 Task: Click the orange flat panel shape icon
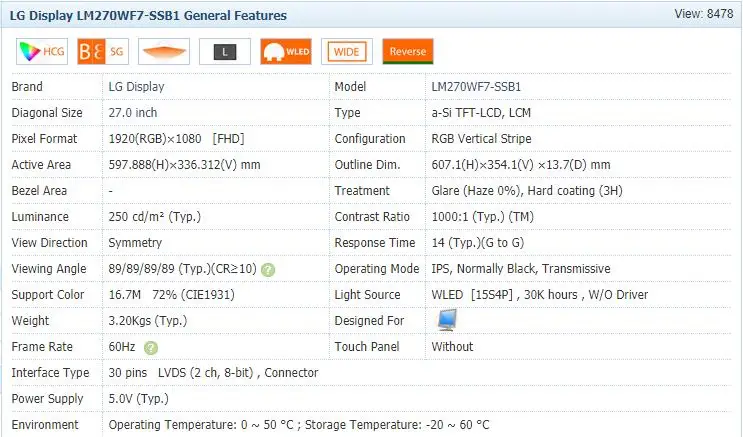(x=164, y=51)
